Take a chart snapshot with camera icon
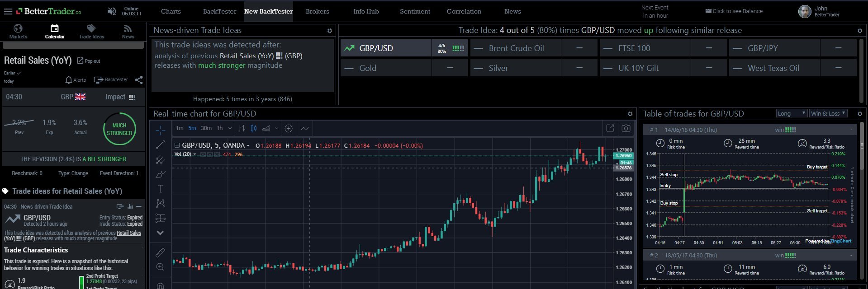The width and height of the screenshot is (868, 289). [626, 128]
